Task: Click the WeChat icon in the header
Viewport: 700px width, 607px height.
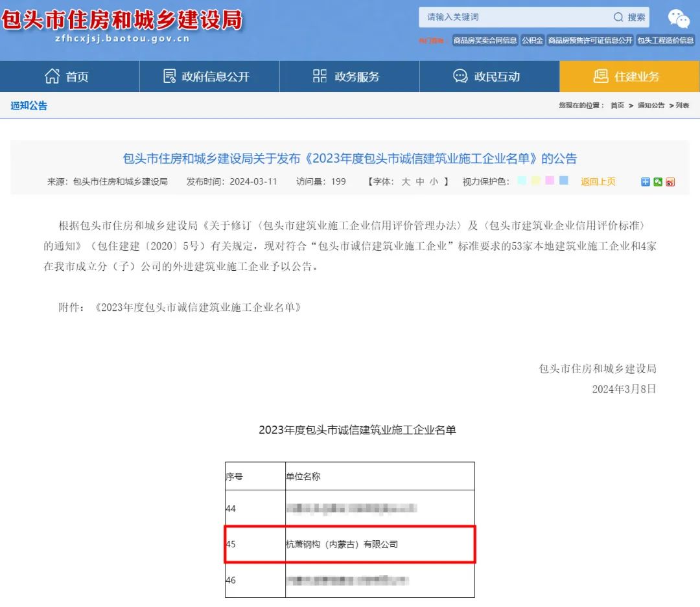Action: (x=679, y=19)
